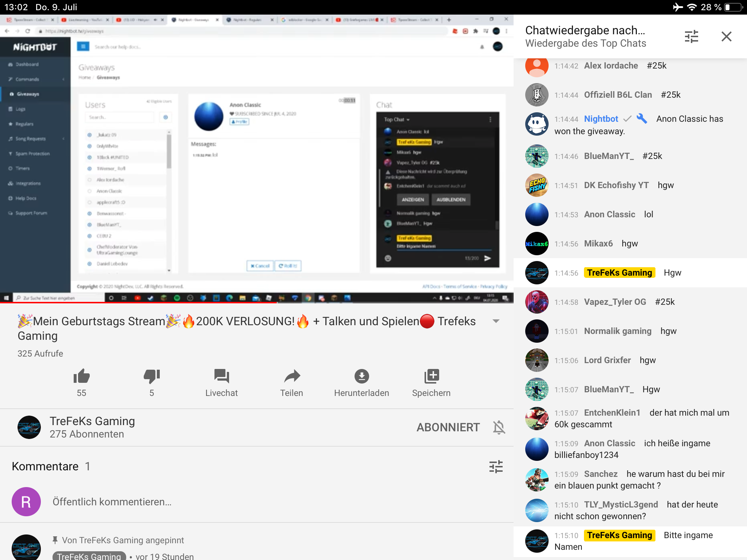Open Dashboard in Nightbot sidebar
The width and height of the screenshot is (747, 560).
(x=27, y=65)
